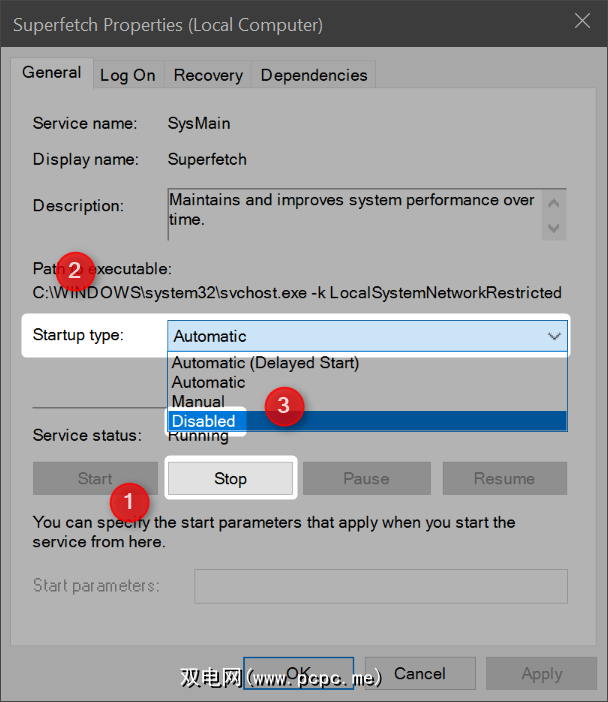Open the Recovery tab
Screen dimensions: 608x702
click(x=208, y=75)
